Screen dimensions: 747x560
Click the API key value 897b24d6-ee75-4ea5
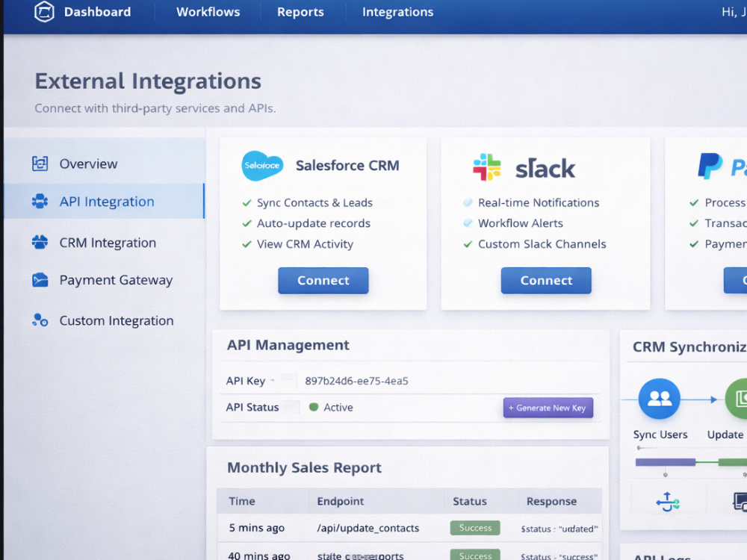click(x=356, y=381)
